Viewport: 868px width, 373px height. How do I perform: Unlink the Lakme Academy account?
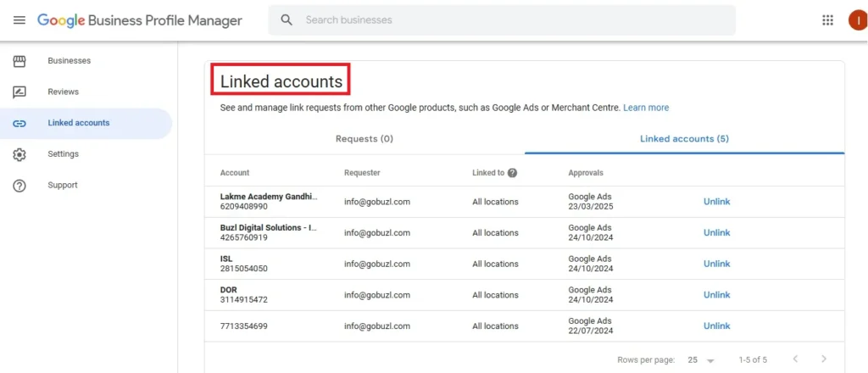[x=716, y=202]
